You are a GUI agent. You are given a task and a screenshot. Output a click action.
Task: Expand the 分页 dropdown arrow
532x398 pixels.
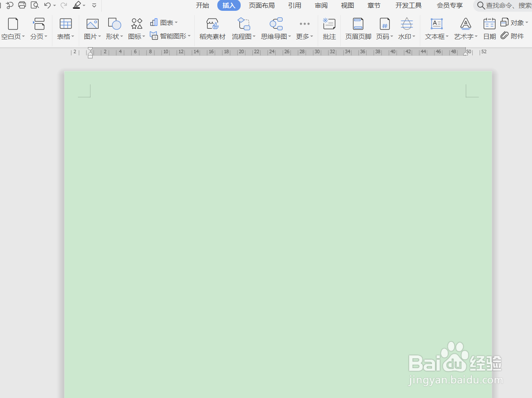pyautogui.click(x=46, y=37)
